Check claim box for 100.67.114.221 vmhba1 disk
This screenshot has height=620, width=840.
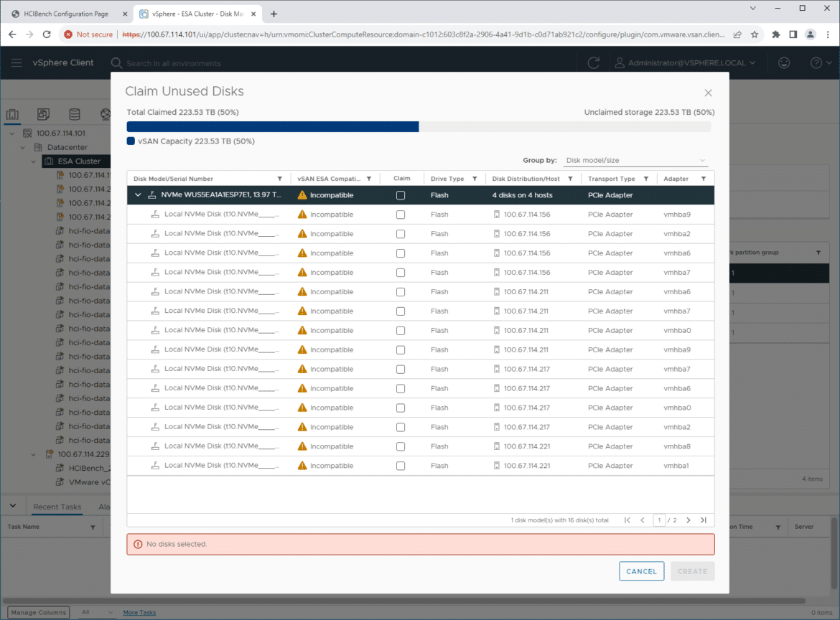400,466
